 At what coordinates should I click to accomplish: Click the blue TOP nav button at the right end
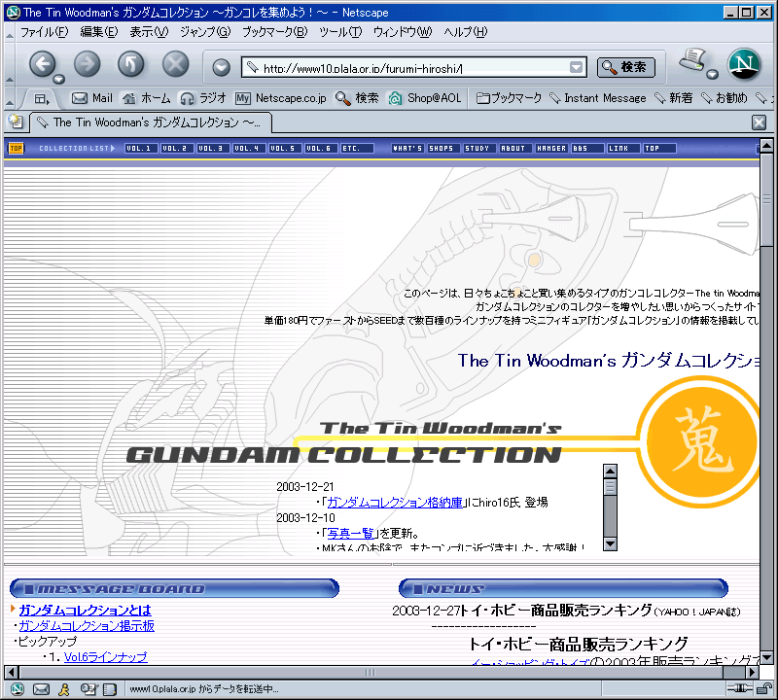tap(659, 149)
